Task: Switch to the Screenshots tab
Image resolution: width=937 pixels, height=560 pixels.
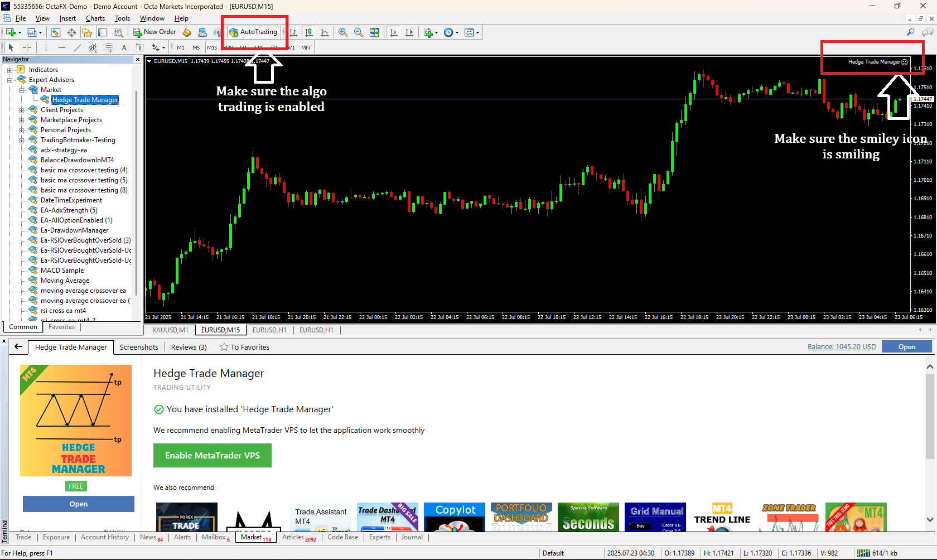Action: [139, 347]
